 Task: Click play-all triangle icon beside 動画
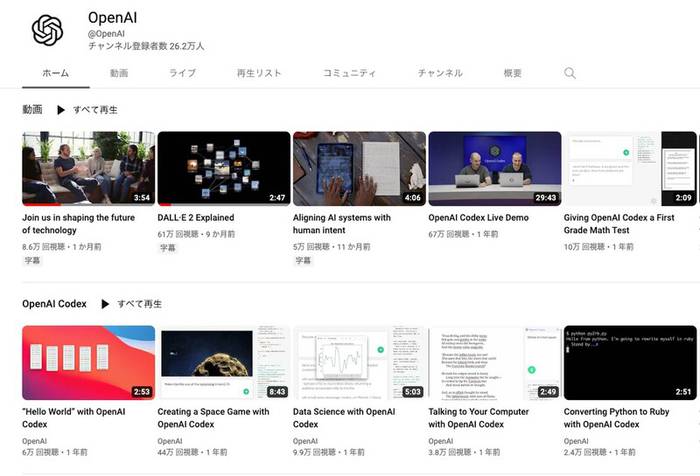61,110
